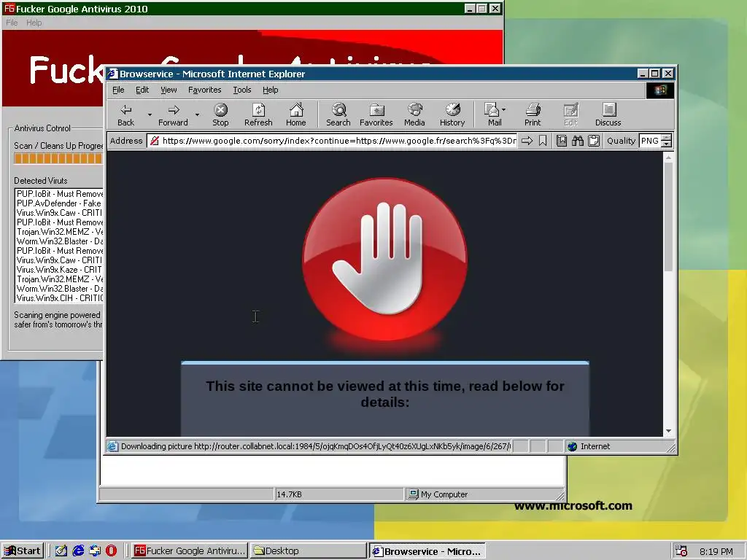Open the History pane
747x560 pixels.
pyautogui.click(x=452, y=114)
